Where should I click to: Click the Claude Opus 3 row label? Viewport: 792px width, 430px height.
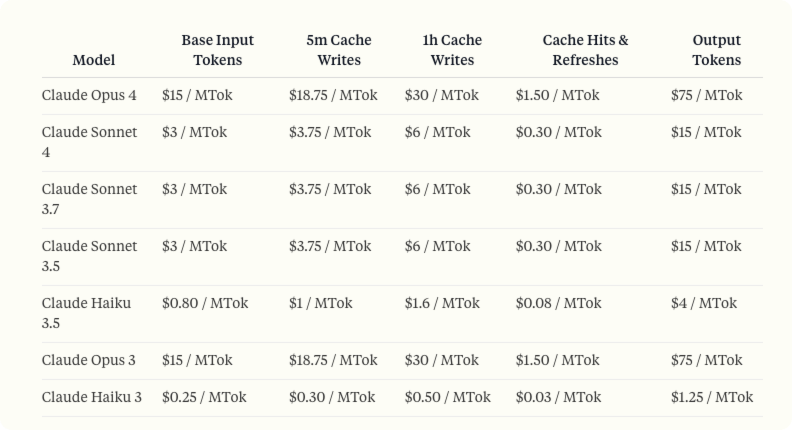[89, 360]
